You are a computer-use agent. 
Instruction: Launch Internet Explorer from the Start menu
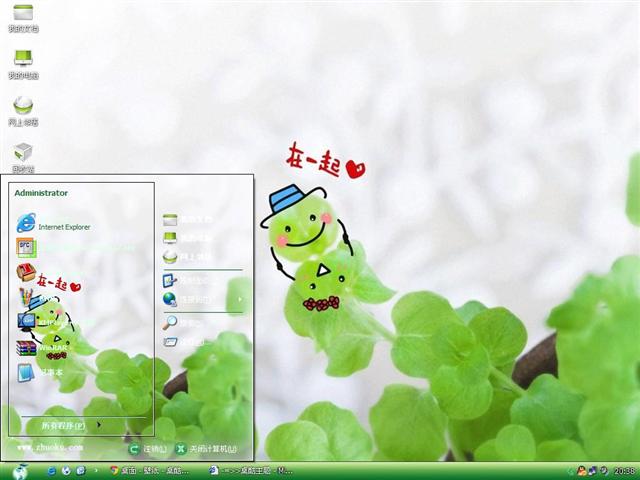[53, 223]
